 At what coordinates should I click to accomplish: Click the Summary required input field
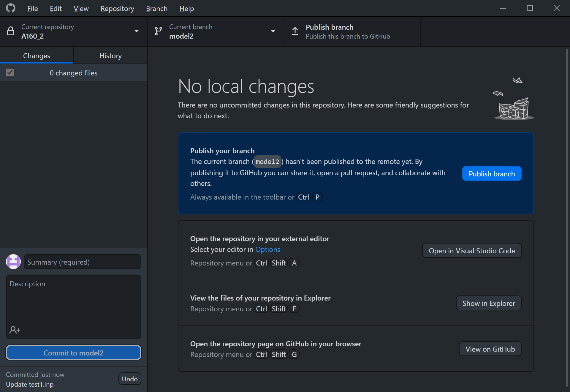[82, 262]
